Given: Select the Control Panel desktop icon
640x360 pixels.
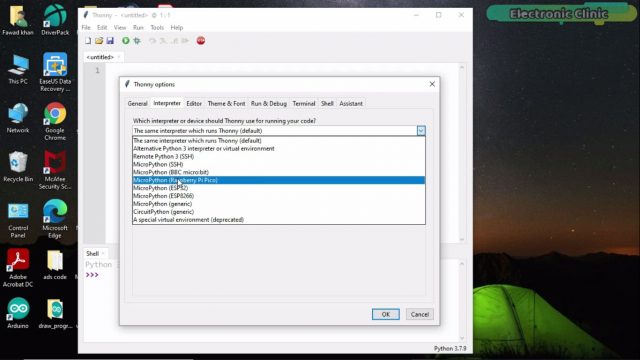Looking at the screenshot, I should tap(18, 220).
